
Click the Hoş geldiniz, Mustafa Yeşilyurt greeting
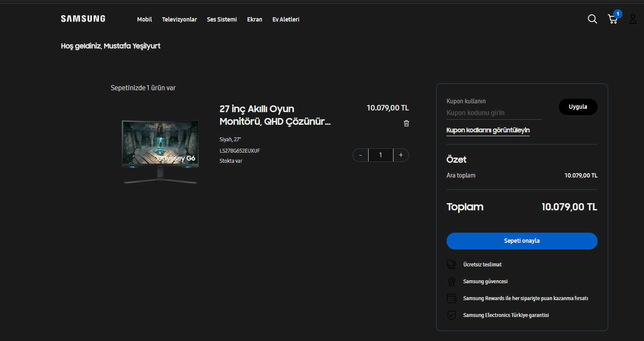(x=110, y=46)
